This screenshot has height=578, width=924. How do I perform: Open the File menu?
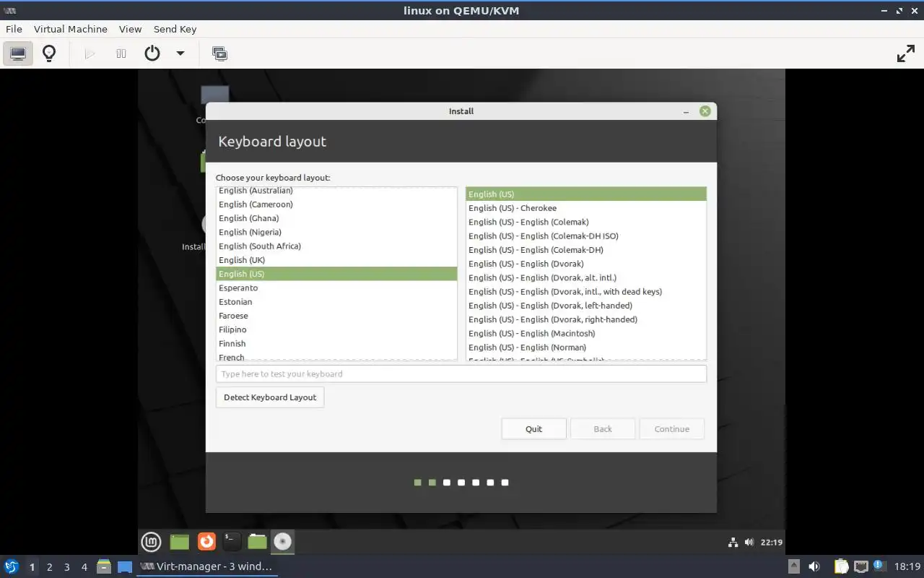click(14, 29)
